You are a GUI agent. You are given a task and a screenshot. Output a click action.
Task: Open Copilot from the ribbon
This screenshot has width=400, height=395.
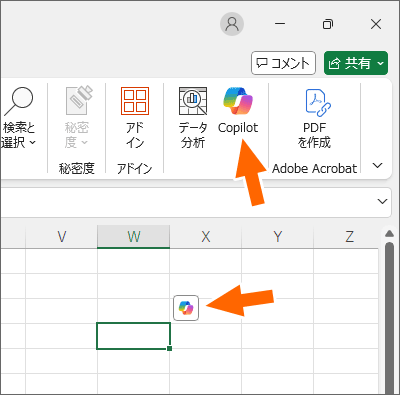pyautogui.click(x=238, y=110)
